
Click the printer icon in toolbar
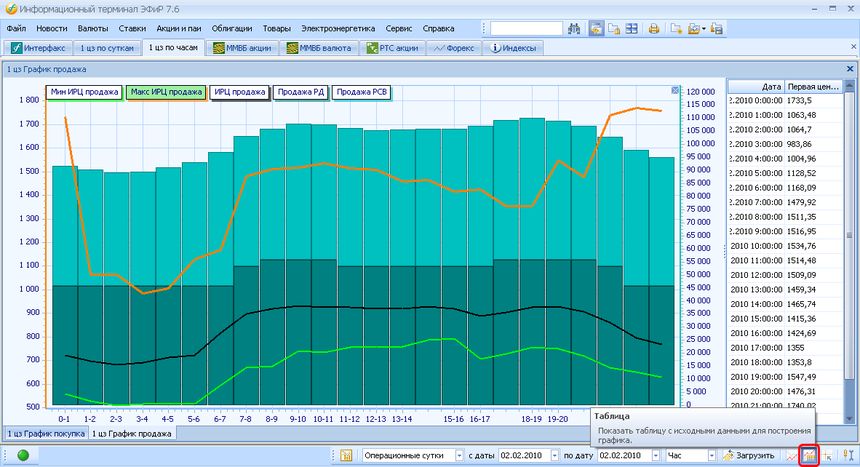click(653, 28)
